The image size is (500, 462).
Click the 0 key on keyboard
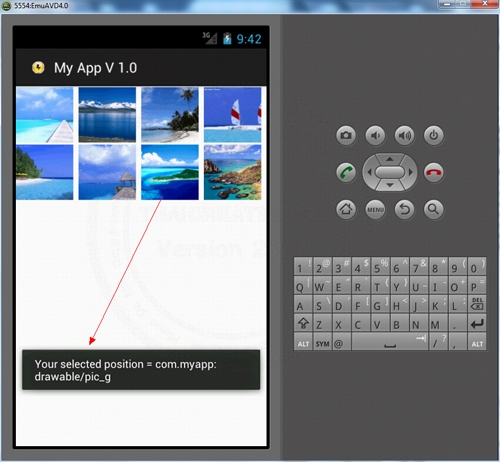(477, 266)
